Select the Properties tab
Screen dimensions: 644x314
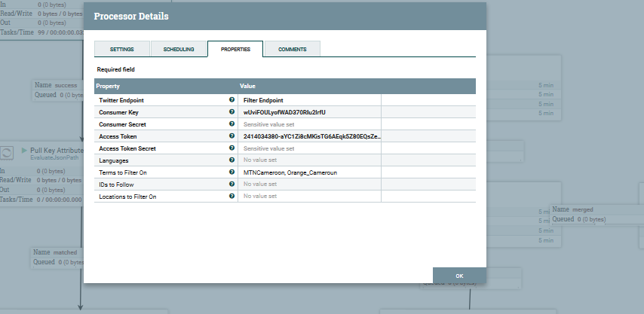[x=235, y=49]
